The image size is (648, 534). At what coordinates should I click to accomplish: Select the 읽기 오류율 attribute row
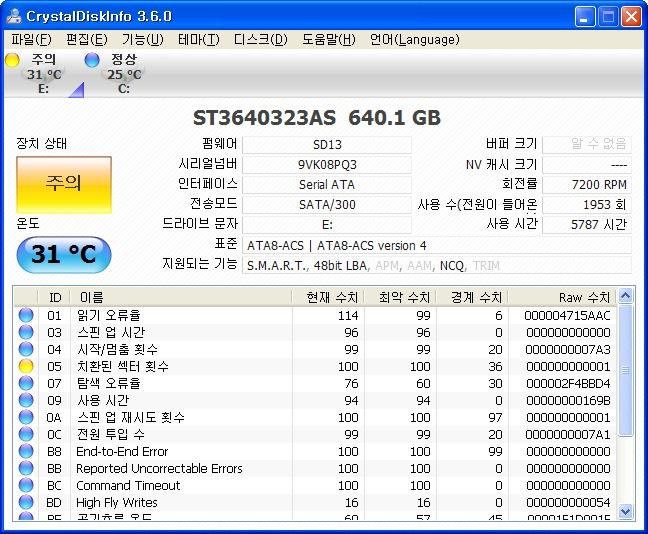tap(315, 315)
